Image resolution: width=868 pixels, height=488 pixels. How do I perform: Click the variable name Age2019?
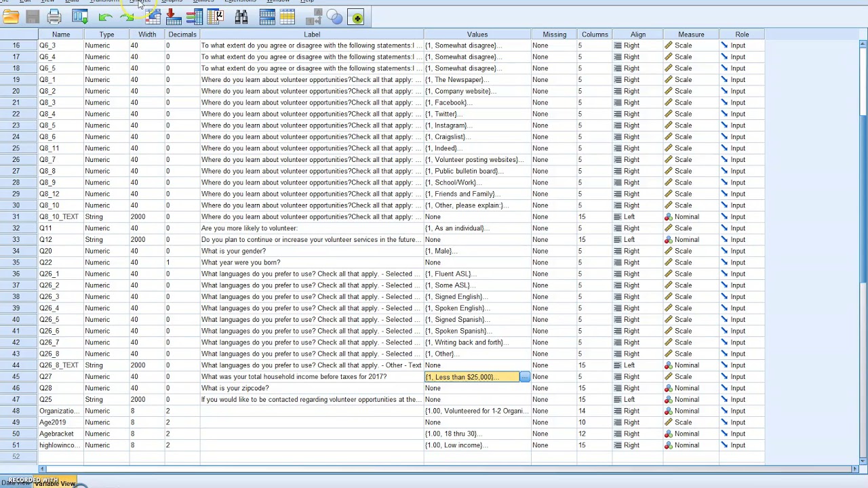click(x=53, y=422)
